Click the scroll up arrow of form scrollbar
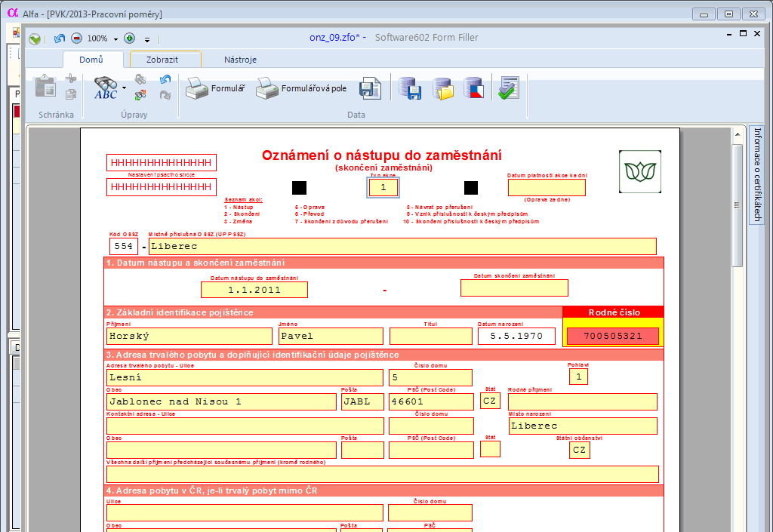This screenshot has width=773, height=532. tap(738, 134)
